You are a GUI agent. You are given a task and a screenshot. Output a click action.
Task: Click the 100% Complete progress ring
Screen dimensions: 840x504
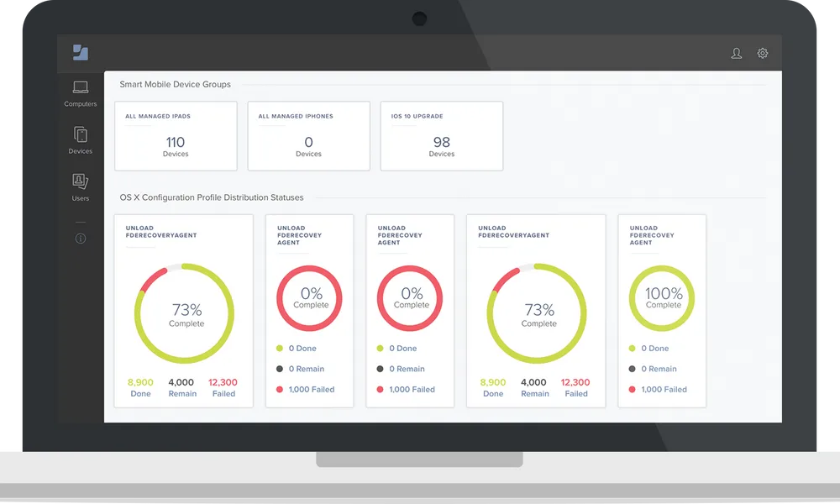(x=663, y=298)
